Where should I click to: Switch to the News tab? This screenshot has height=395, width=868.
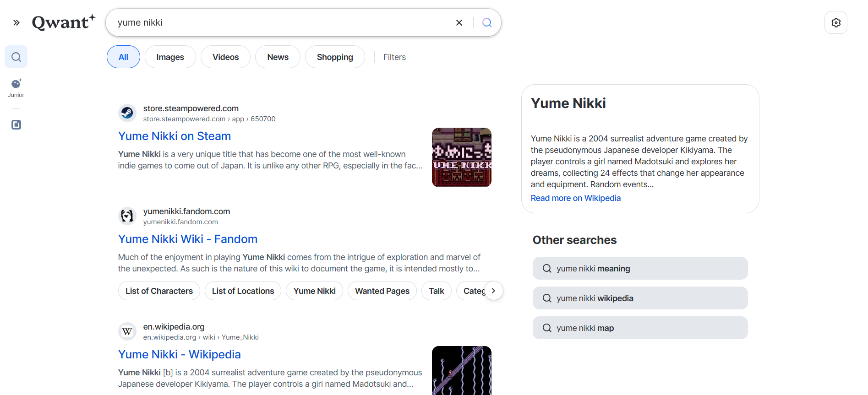pos(278,57)
